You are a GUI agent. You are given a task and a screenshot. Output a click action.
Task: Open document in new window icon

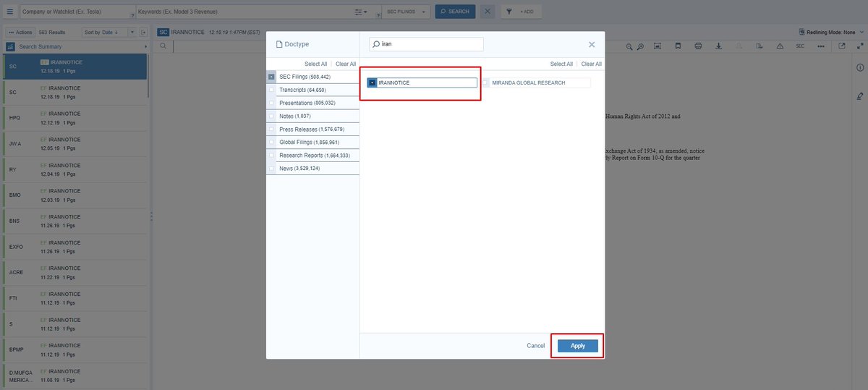point(842,46)
